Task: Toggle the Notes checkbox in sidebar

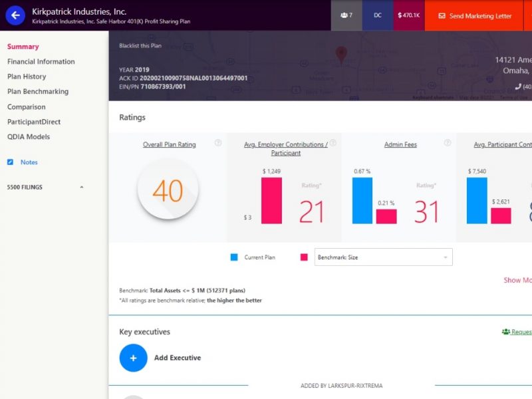Action: [10, 162]
